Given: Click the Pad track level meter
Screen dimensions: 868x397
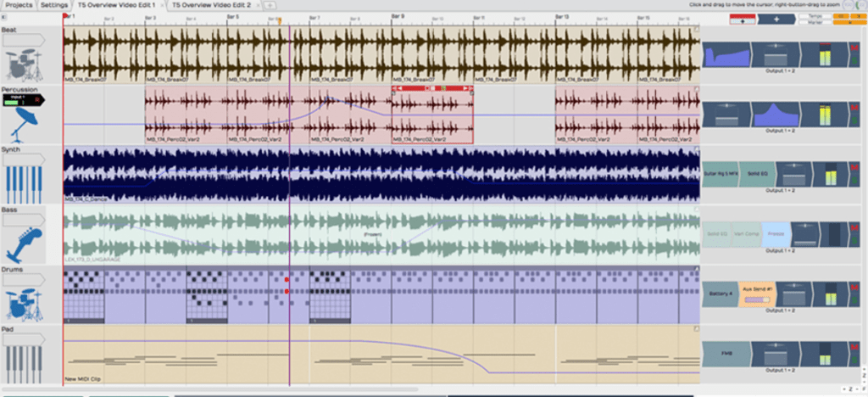Looking at the screenshot, I should (825, 353).
